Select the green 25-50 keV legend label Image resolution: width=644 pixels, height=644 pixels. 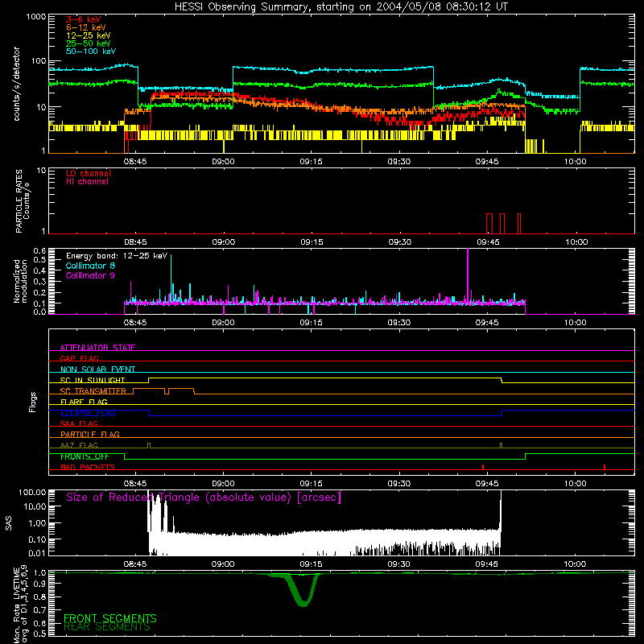(89, 43)
